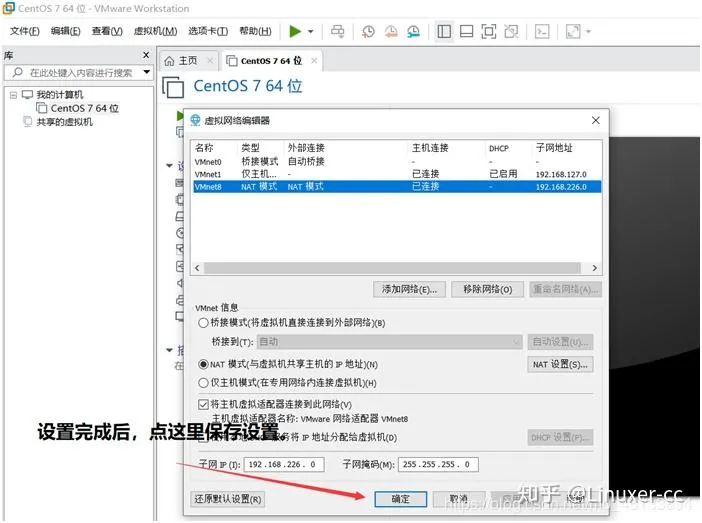
Task: Toggle the library sidebar view icon
Action: 444,32
